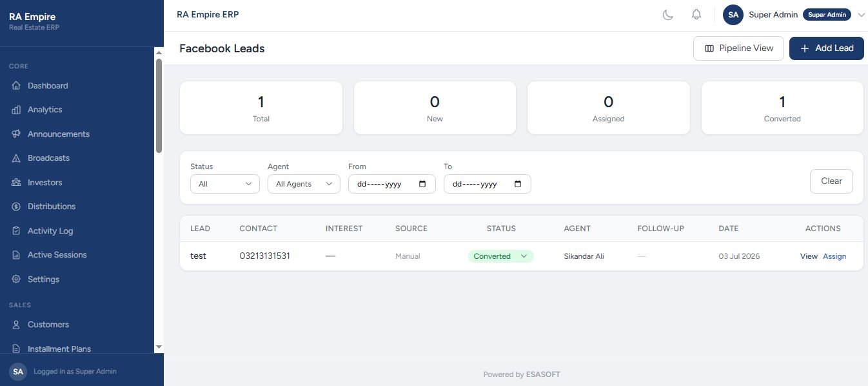The image size is (868, 386).
Task: Click the Converted leads stat card
Action: (x=782, y=108)
